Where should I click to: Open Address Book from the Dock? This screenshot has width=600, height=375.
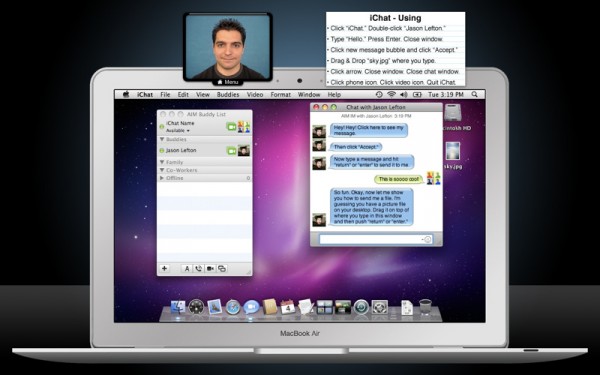pos(270,307)
